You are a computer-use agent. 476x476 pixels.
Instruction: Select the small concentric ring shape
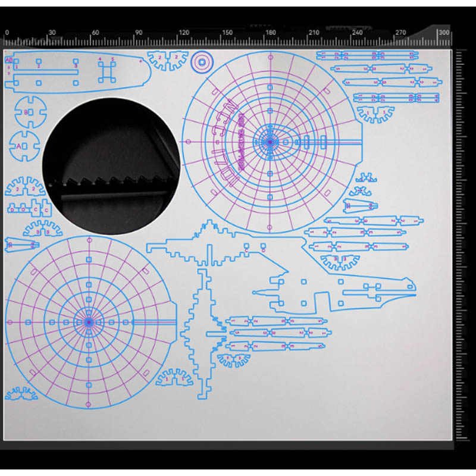pos(203,61)
